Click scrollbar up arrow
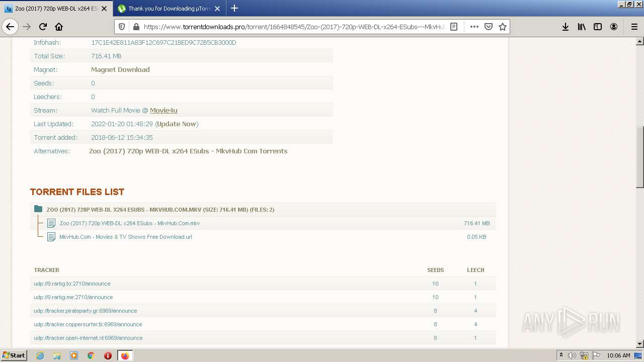644x362 pixels. (640, 42)
